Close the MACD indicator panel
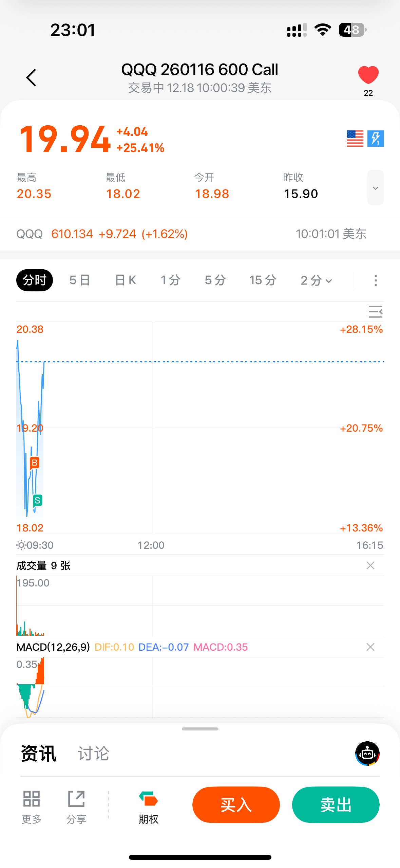 click(370, 647)
